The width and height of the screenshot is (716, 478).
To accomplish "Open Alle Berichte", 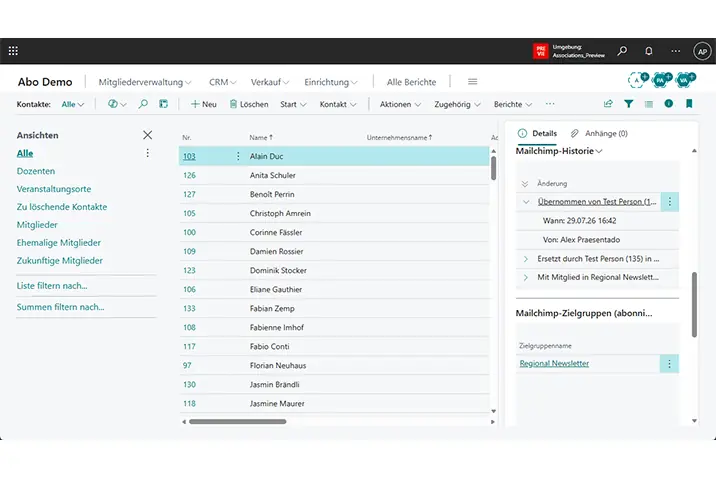I will 411,82.
